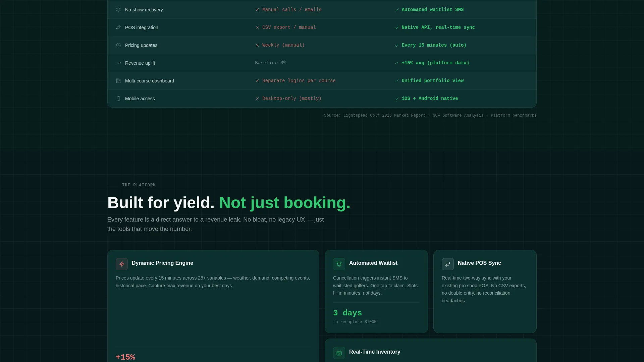Screen dimensions: 644x362
Task: Click the Automated waitlist SMS cell text
Action: 433,10
